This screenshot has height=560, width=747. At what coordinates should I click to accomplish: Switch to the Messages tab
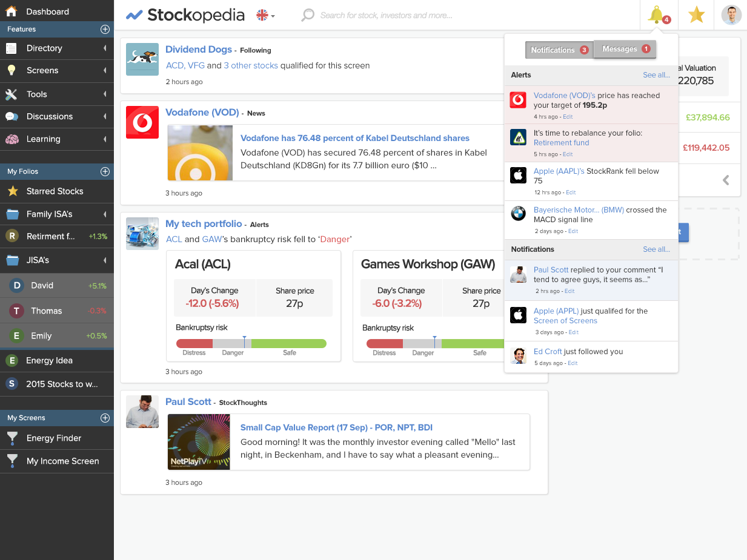coord(625,49)
